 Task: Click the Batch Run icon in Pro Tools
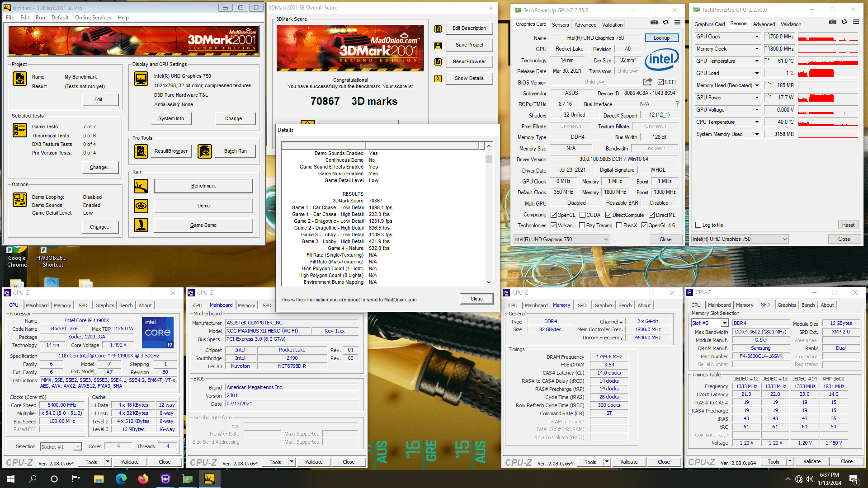(205, 151)
